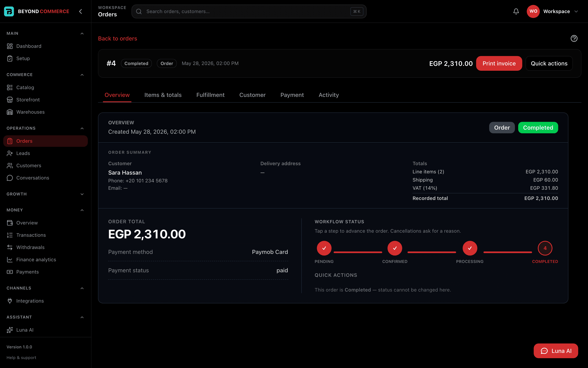The width and height of the screenshot is (588, 368).
Task: Click the VAT (14%) line
Action: (x=485, y=188)
